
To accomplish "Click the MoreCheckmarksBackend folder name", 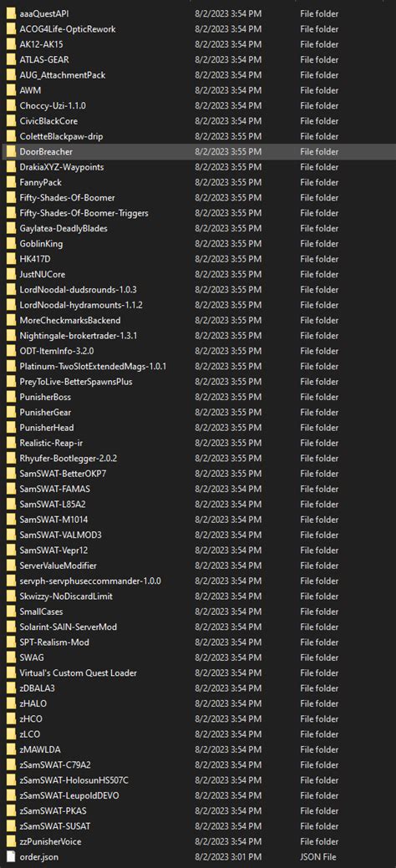I will [70, 320].
